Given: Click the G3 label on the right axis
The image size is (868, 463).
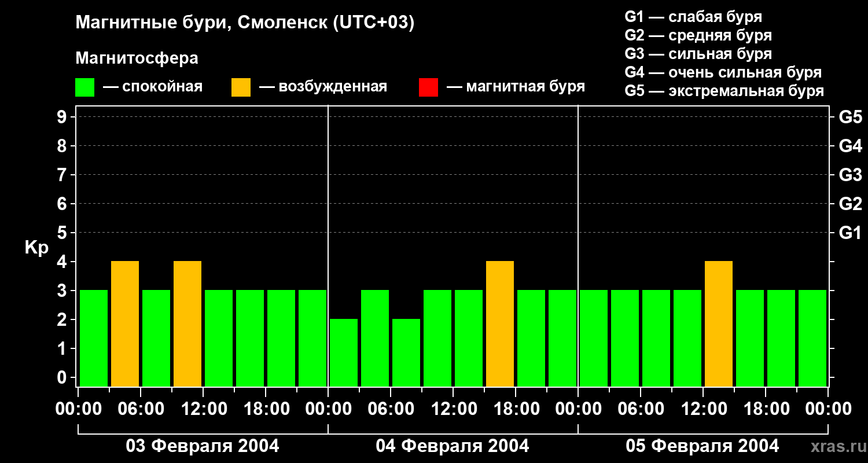Looking at the screenshot, I should click(x=850, y=175).
